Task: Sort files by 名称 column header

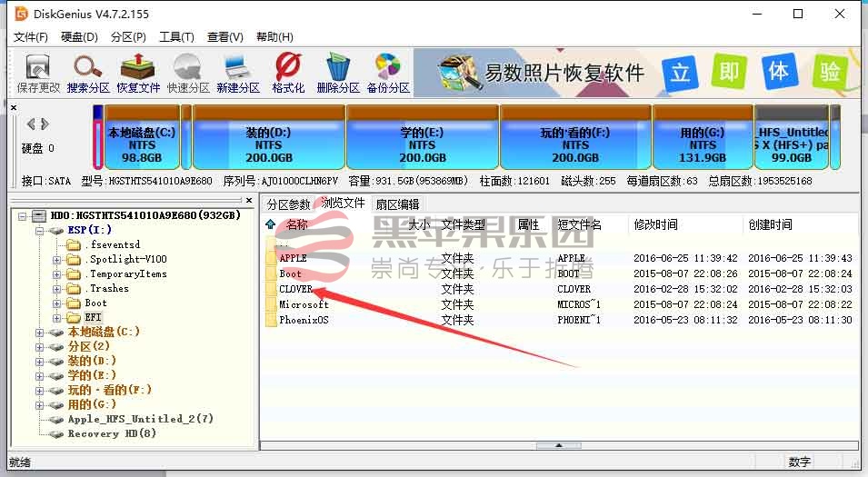Action: [296, 224]
